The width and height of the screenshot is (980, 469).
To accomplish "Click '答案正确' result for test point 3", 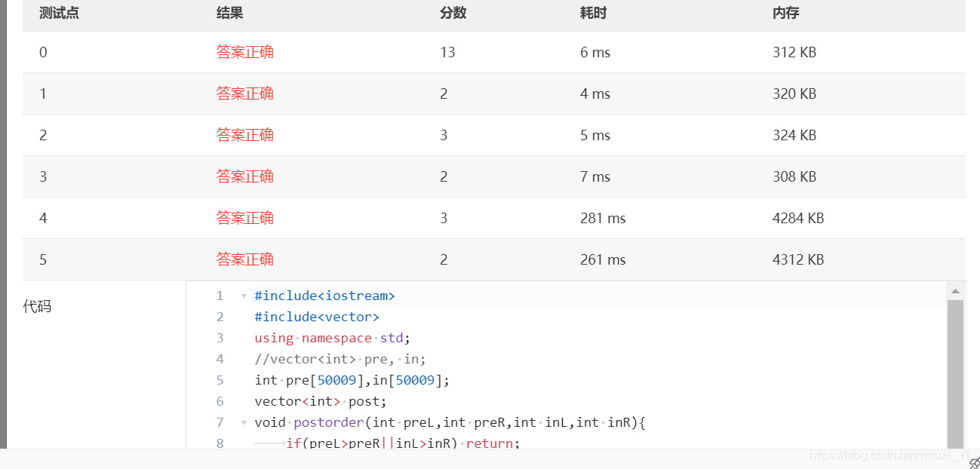I will [x=244, y=176].
